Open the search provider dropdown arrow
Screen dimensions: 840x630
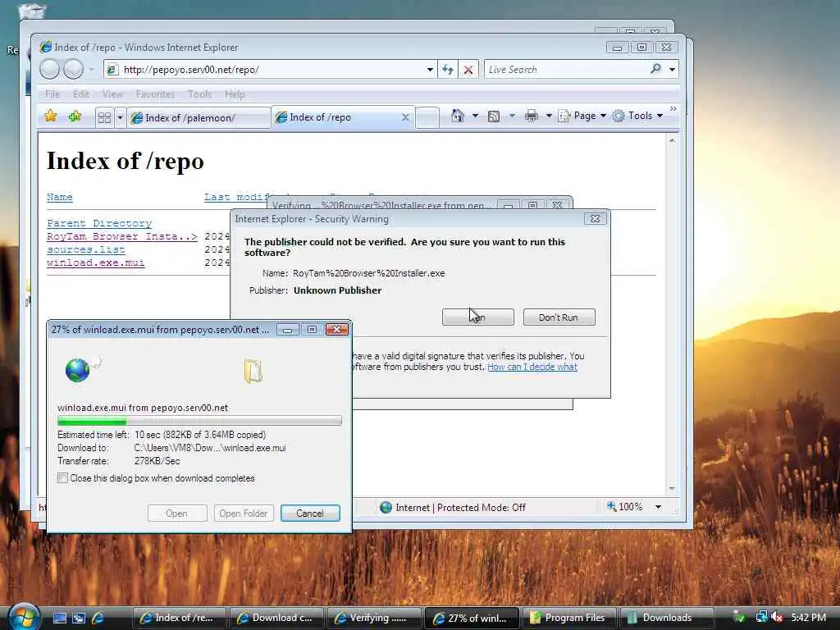pyautogui.click(x=673, y=70)
